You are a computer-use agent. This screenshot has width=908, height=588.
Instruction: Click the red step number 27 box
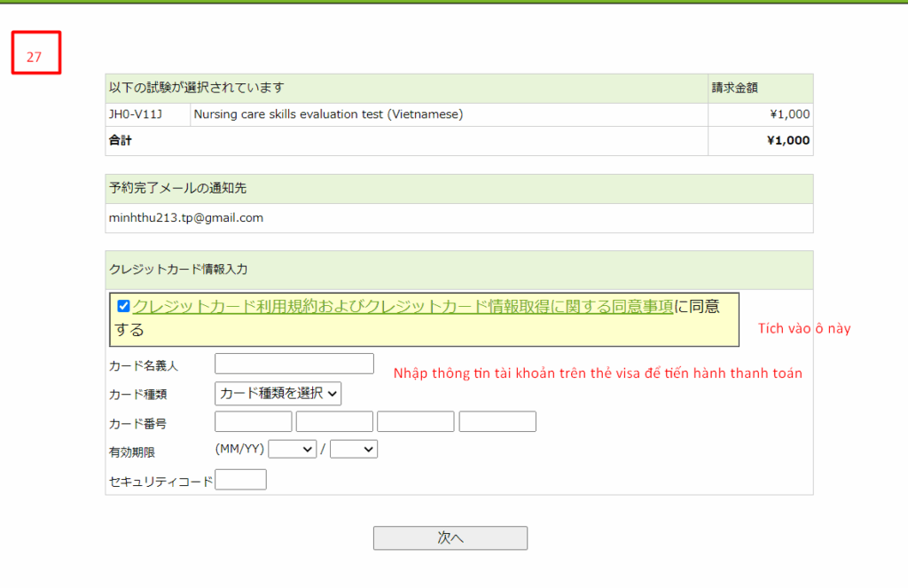(x=35, y=53)
